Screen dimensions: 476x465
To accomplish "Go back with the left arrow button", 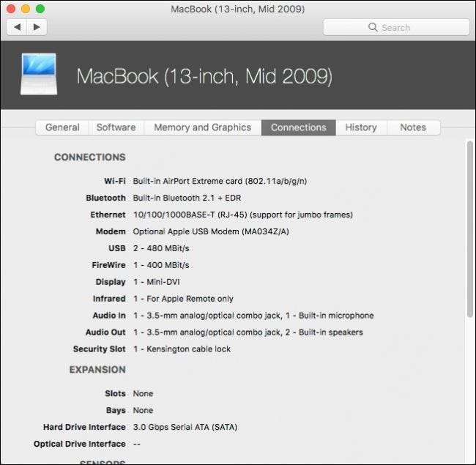I will (17, 27).
